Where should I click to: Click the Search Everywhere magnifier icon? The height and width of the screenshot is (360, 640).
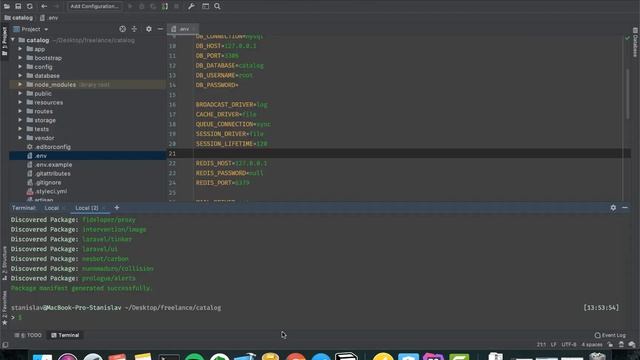(217, 6)
